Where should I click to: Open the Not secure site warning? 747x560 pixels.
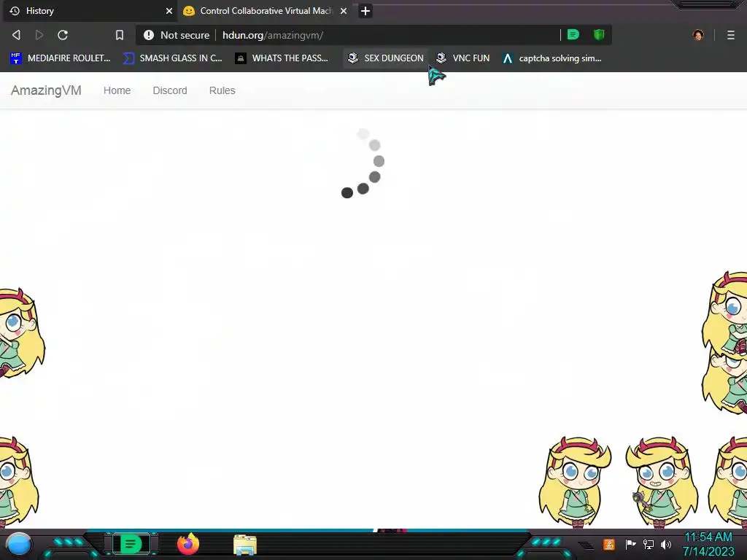point(177,35)
